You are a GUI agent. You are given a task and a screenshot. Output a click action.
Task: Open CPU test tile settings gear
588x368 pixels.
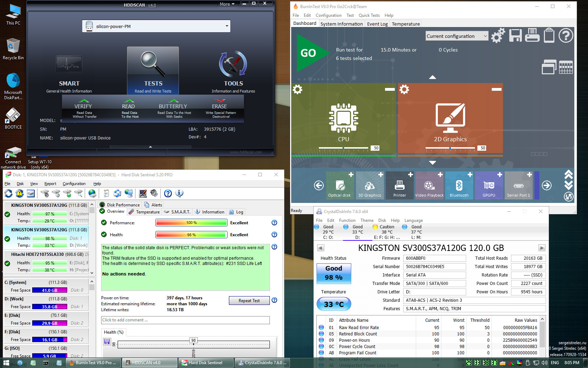click(x=297, y=89)
